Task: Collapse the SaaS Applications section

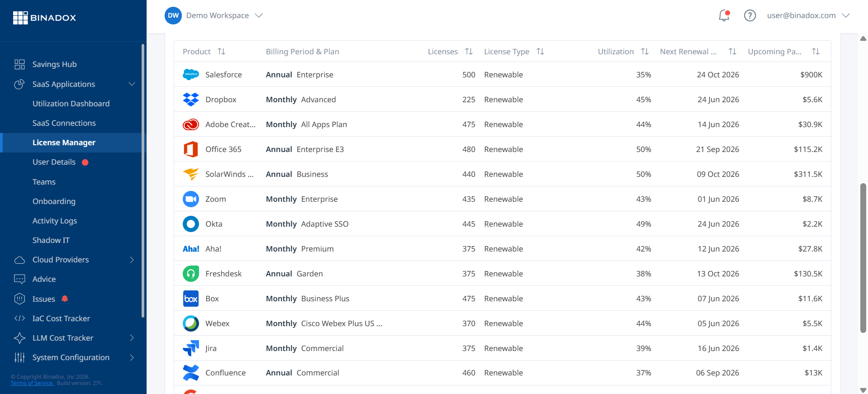Action: (132, 84)
